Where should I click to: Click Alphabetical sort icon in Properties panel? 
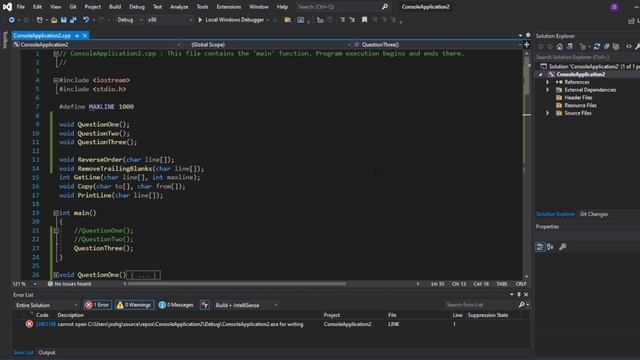[x=550, y=247]
